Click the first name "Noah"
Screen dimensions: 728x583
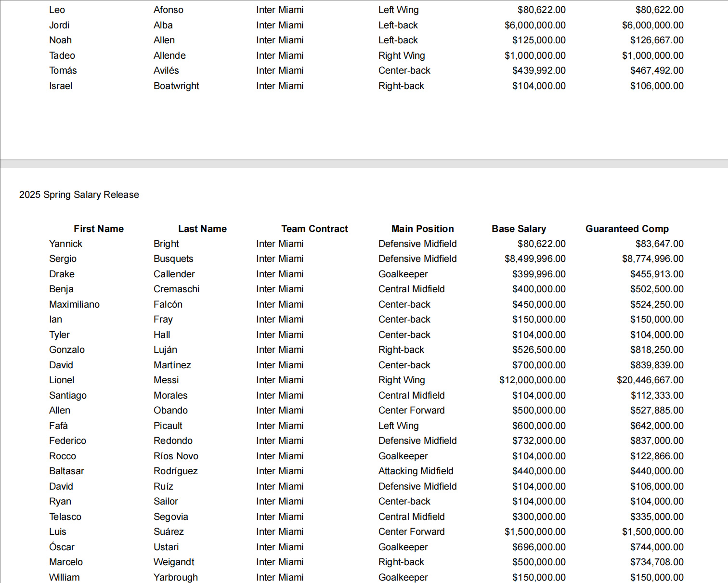(x=60, y=40)
